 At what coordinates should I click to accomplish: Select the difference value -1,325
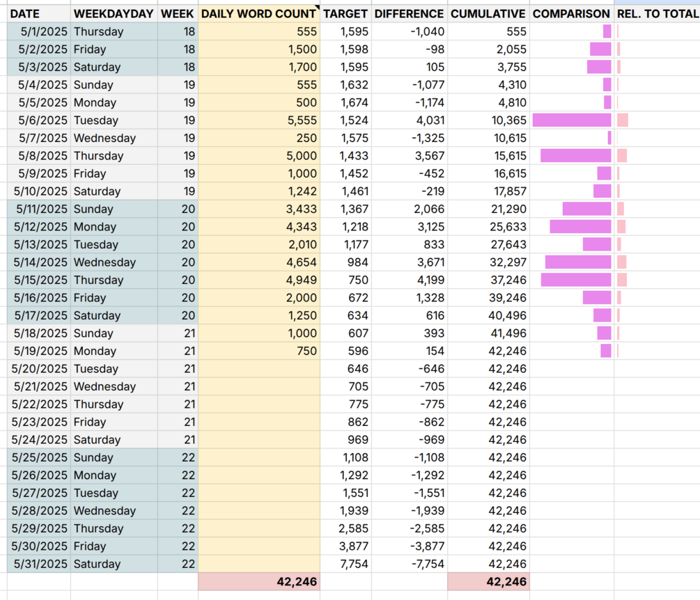[410, 139]
